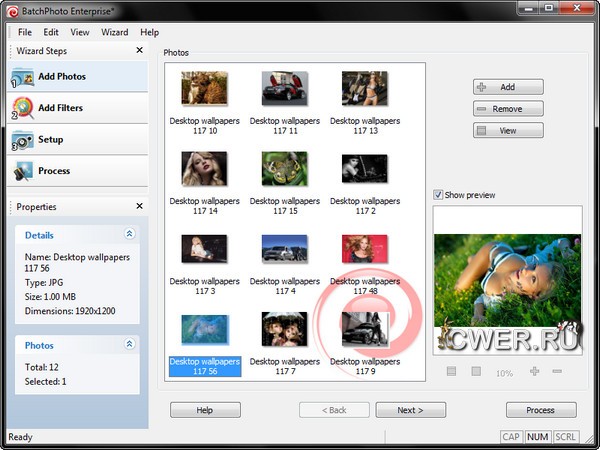The image size is (600, 450).
Task: Open the File menu
Action: (x=25, y=32)
